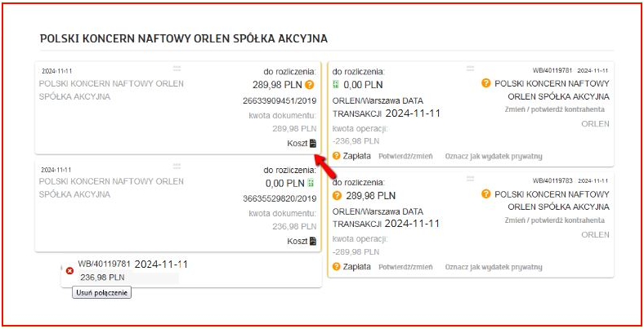Click Zmień / potwierdź kontrahenta on WB/40119783
The width and height of the screenshot is (644, 329).
pos(554,220)
